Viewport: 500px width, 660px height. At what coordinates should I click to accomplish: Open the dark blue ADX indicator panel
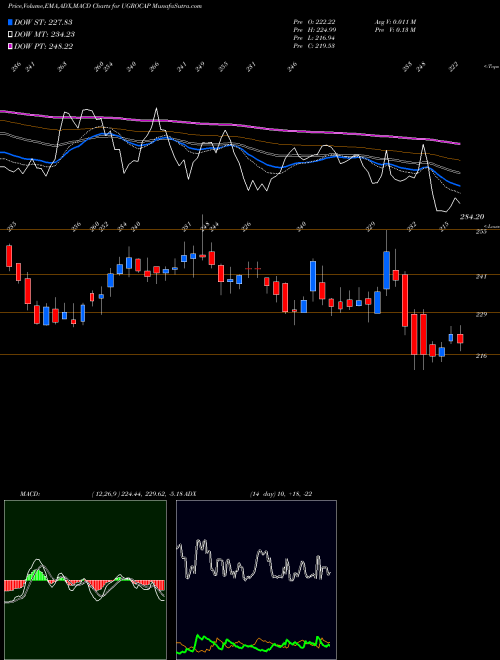tap(256, 580)
